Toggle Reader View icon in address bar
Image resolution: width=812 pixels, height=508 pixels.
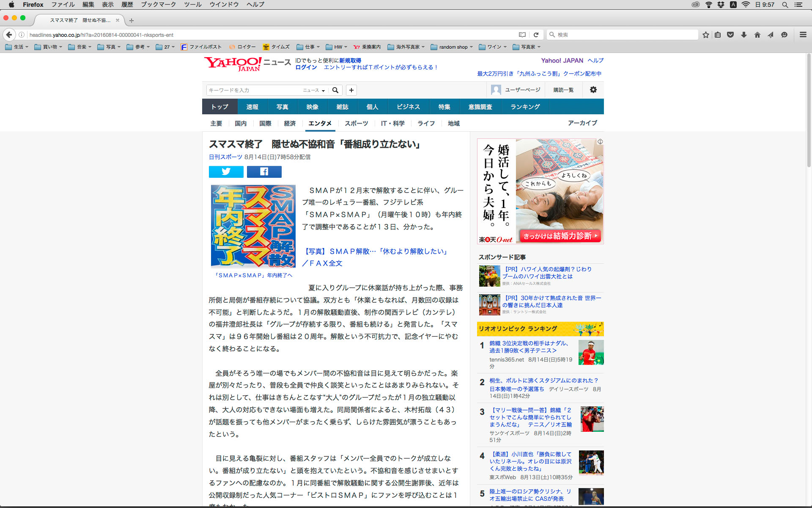pos(522,35)
